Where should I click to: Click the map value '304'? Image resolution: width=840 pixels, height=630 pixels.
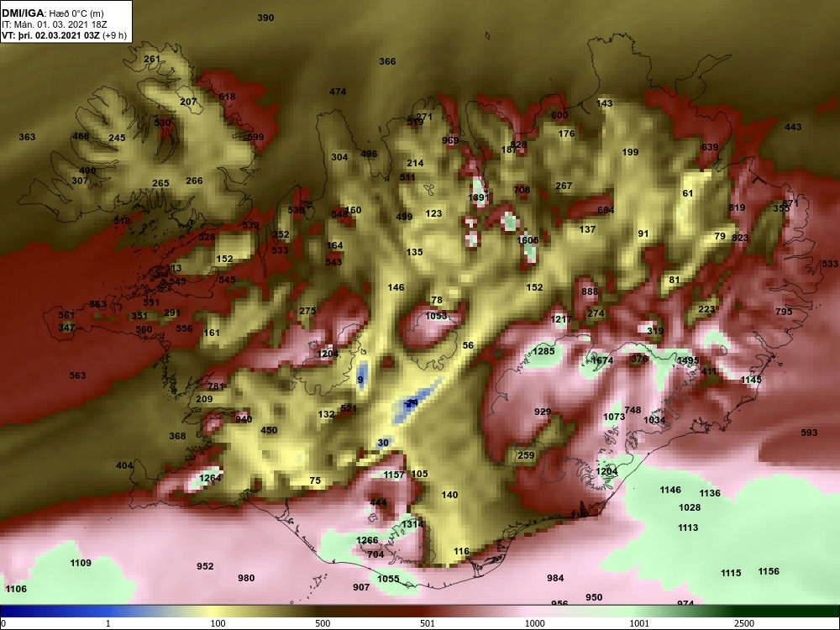tap(339, 158)
